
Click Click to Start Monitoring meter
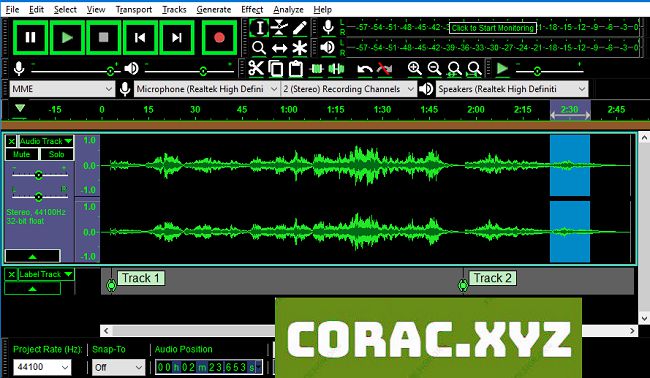click(492, 28)
